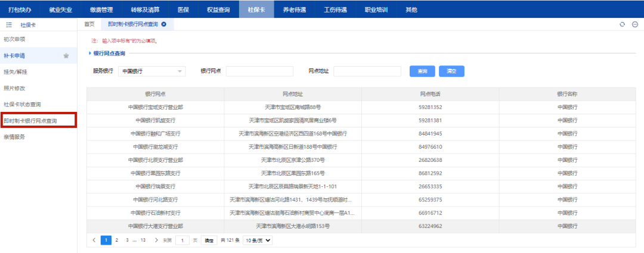Viewport: 644px width, 253px height.
Task: Go to next page with right arrow
Action: pyautogui.click(x=156, y=240)
